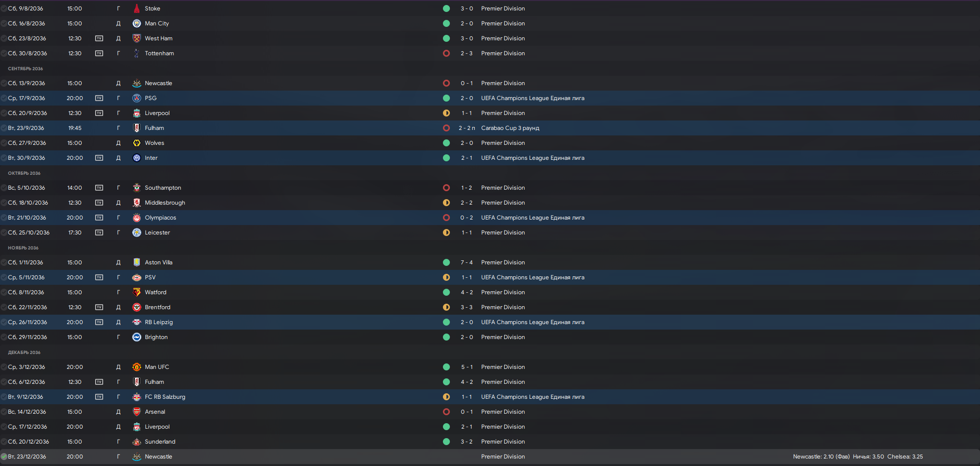This screenshot has height=466, width=980.
Task: Toggle the row check circle for 3/12/2036 Man UFC
Action: point(4,367)
